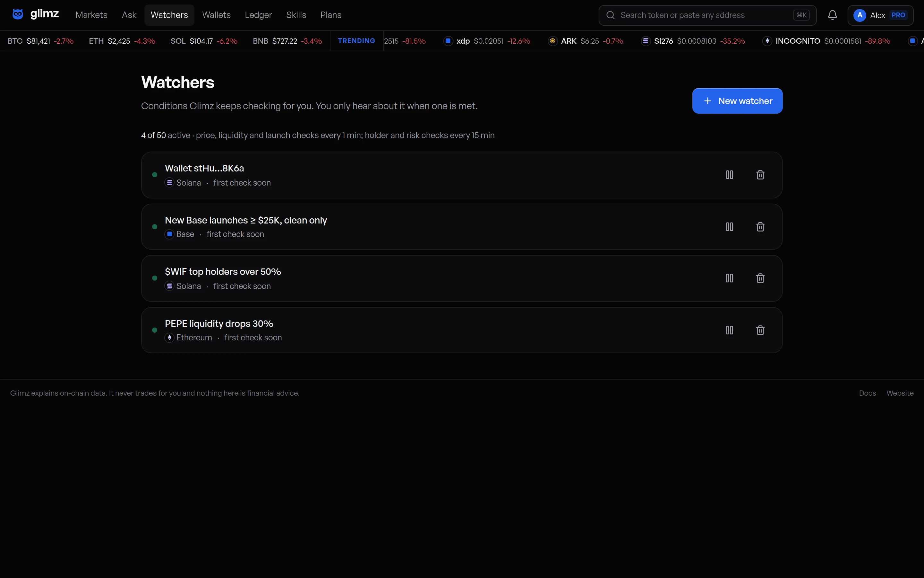924x578 pixels.
Task: Pause the Wallet stHu...8K6a watcher
Action: [729, 175]
